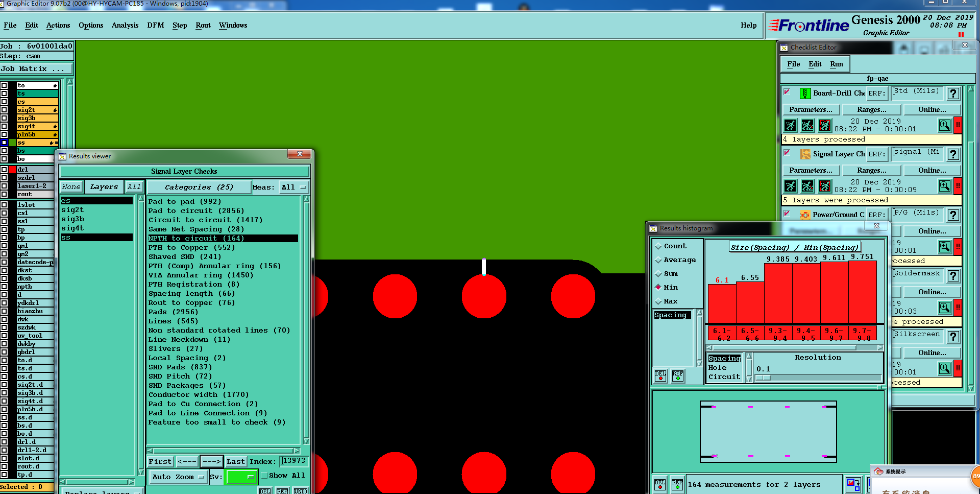The image size is (980, 494).
Task: Select Sum radio option in histogram
Action: 658,274
